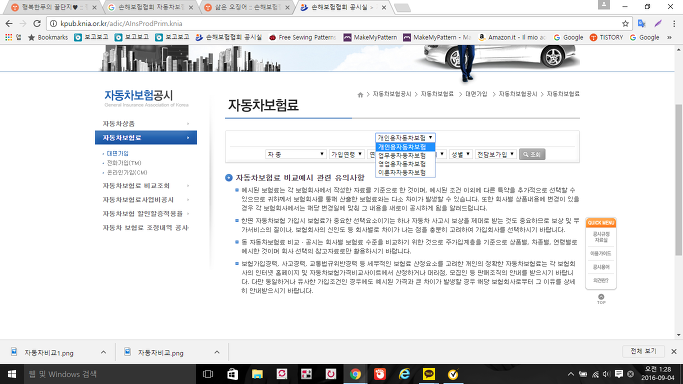Open KakaoTalk from the taskbar
683x384 pixels.
pyautogui.click(x=429, y=374)
